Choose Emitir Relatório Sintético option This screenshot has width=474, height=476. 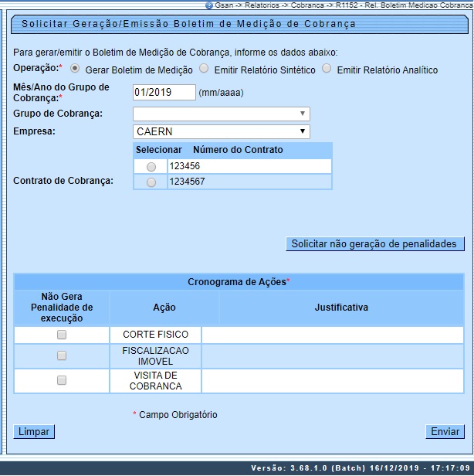pyautogui.click(x=204, y=69)
